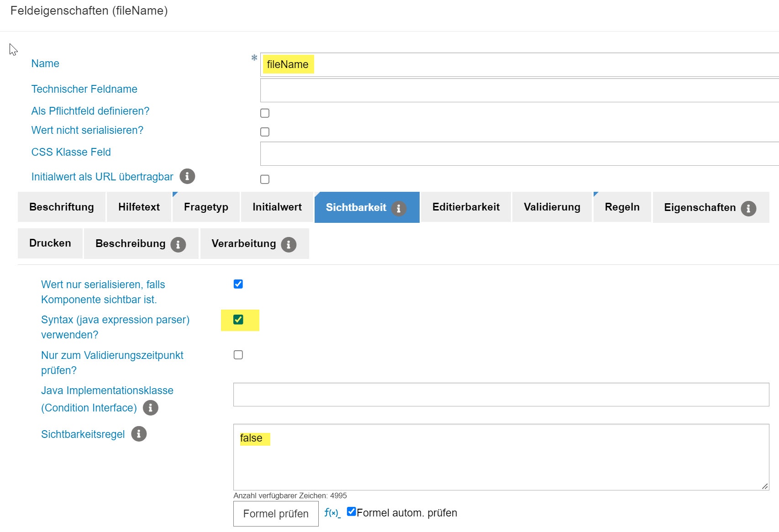779x532 pixels.
Task: Focus the Java Implementationsklasse input field
Action: tap(500, 395)
